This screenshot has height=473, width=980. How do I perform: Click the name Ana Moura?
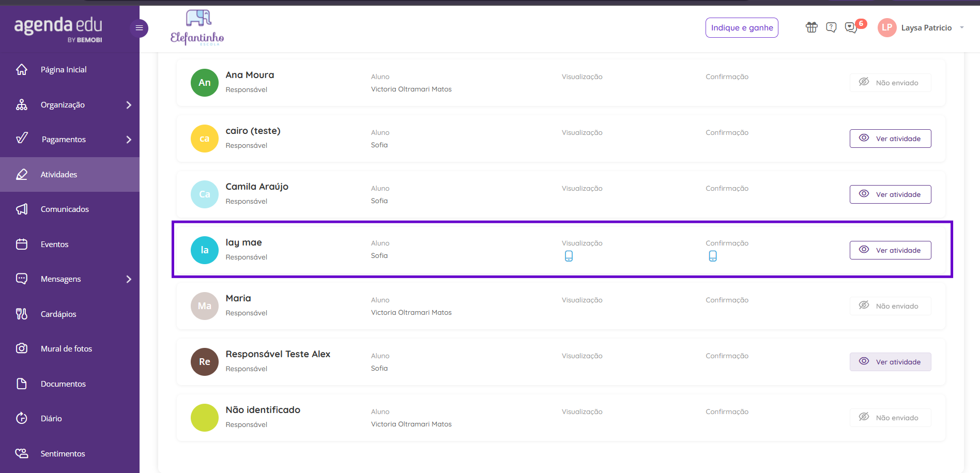250,75
